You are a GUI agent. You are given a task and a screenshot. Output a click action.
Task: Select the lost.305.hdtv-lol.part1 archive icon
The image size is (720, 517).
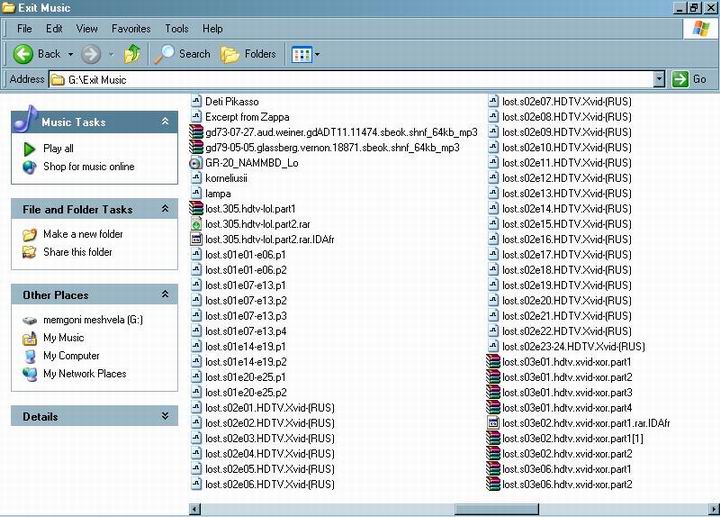(x=196, y=209)
